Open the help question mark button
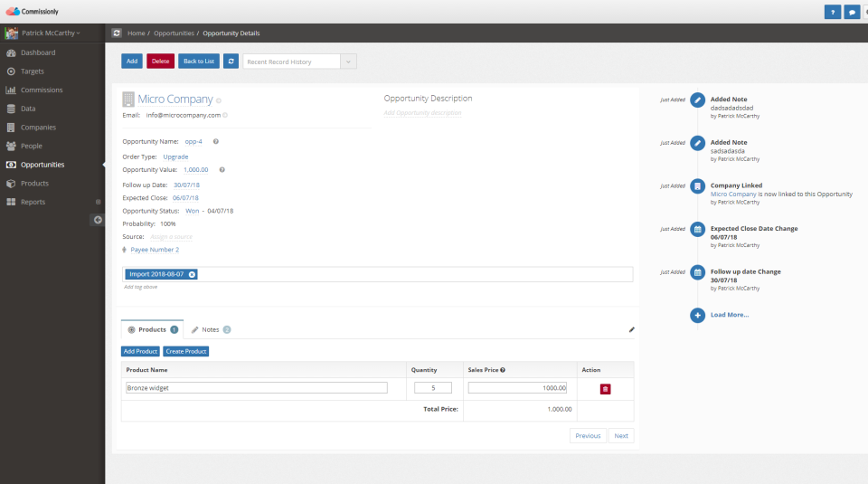868x484 pixels. (x=832, y=12)
